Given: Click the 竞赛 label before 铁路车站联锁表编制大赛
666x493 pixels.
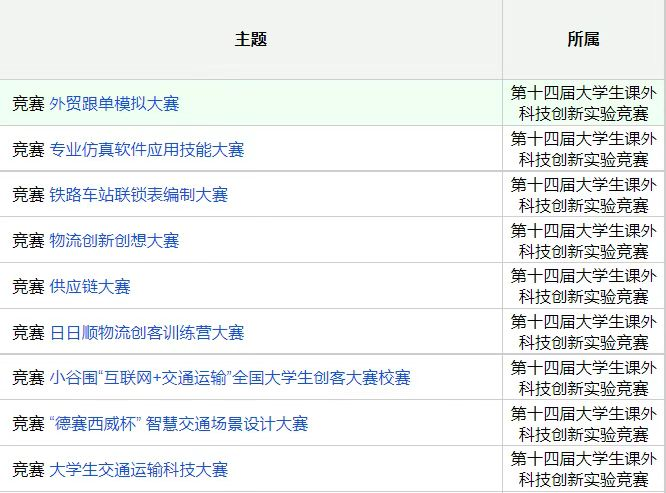Looking at the screenshot, I should pyautogui.click(x=28, y=195).
